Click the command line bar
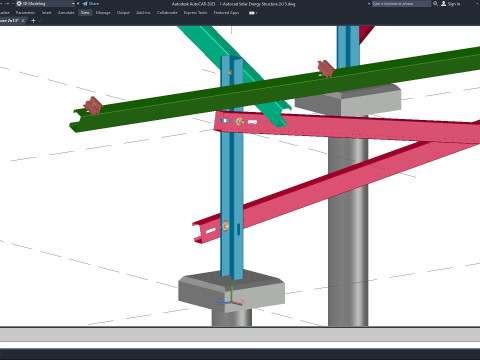 click(x=240, y=335)
